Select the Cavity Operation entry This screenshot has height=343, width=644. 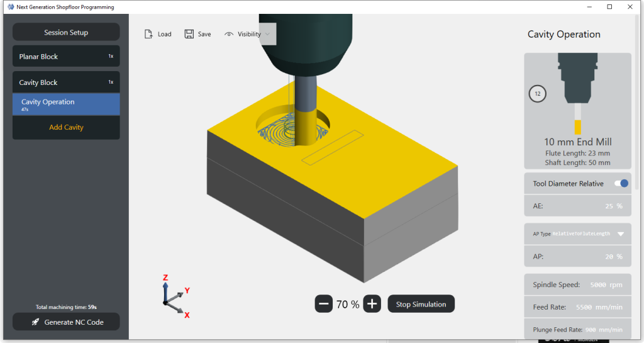[x=66, y=104]
